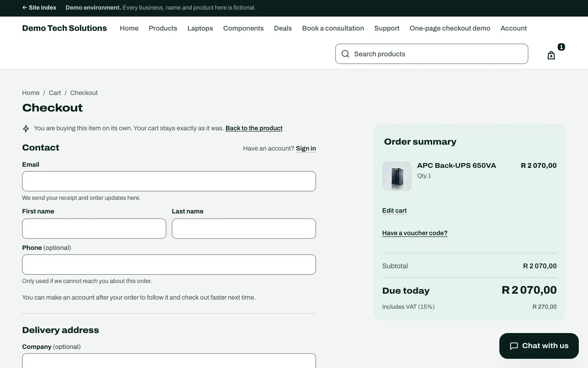Go to Laptops section
The width and height of the screenshot is (588, 368).
pos(200,28)
